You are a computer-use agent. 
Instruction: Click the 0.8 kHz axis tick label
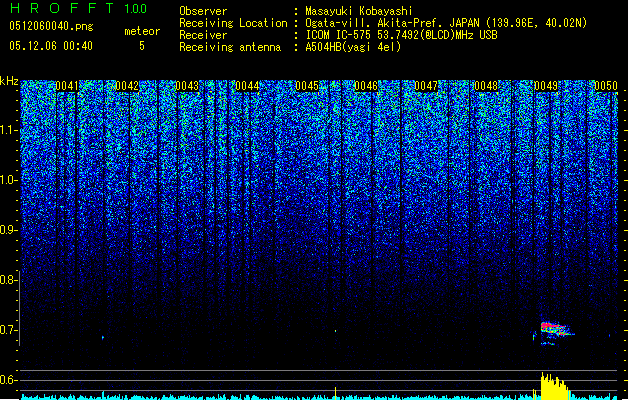8,280
